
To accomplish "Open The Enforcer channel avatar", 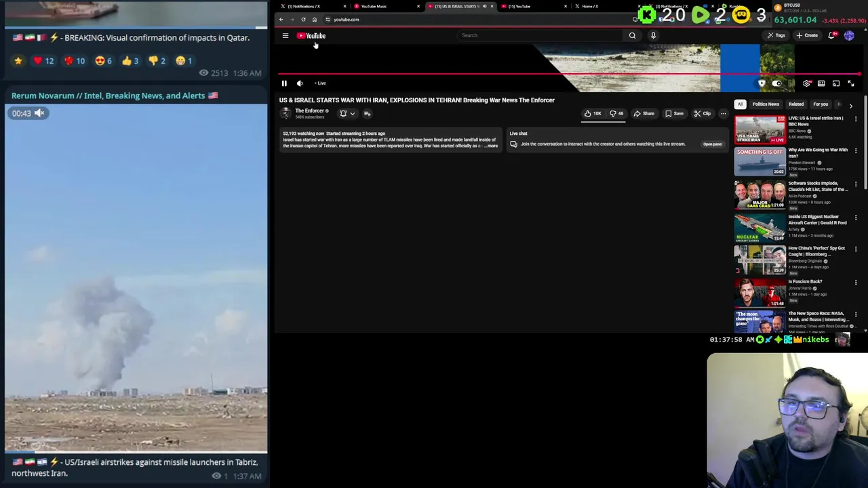I will [x=285, y=113].
